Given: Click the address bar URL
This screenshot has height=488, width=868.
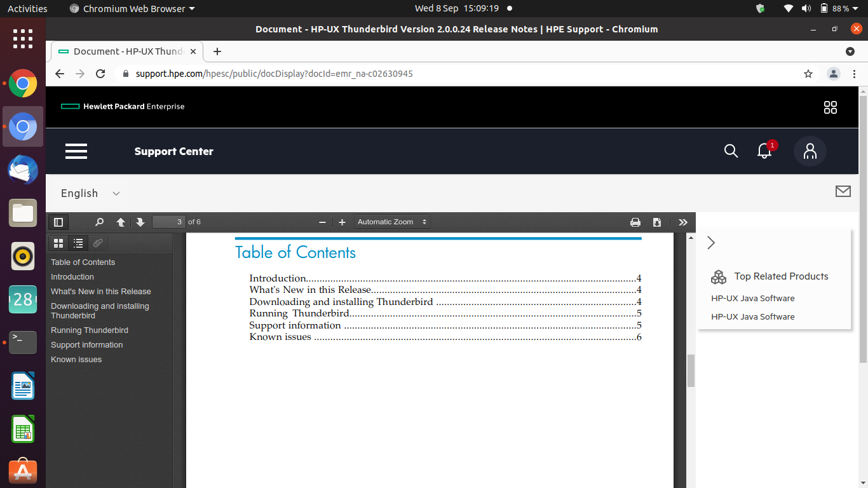Looking at the screenshot, I should point(275,74).
